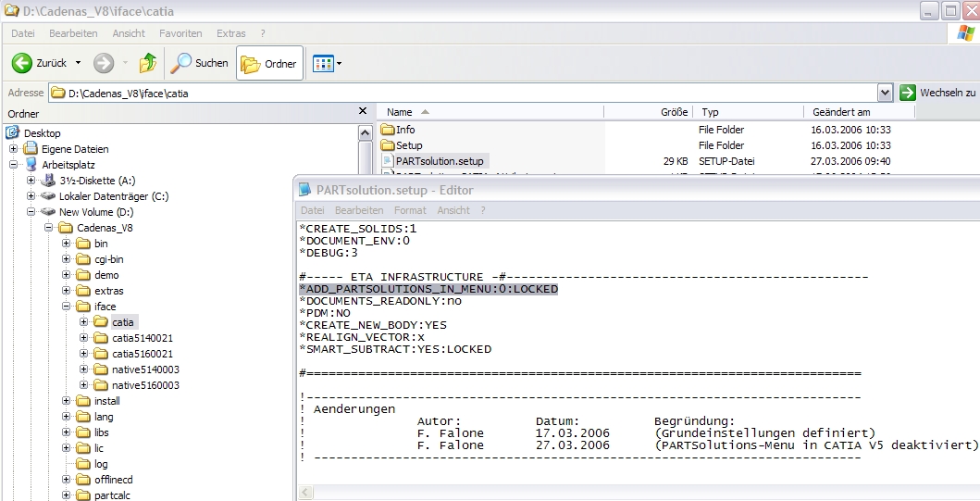The width and height of the screenshot is (980, 501).
Task: Select demo folder in tree
Action: (x=106, y=275)
